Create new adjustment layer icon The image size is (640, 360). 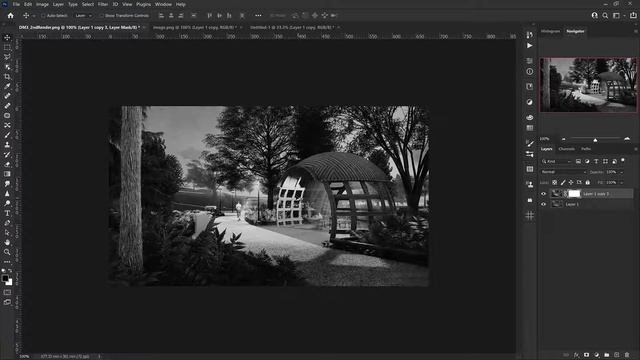click(x=597, y=355)
